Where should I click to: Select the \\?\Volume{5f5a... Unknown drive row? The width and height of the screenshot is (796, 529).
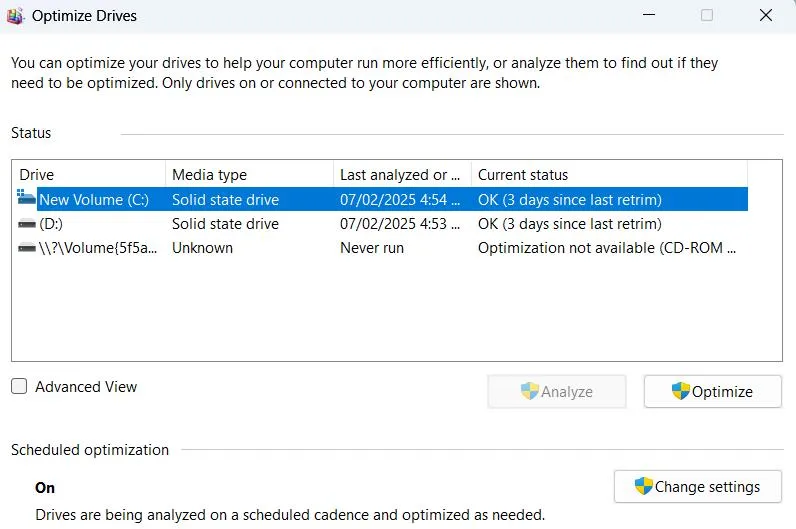381,248
